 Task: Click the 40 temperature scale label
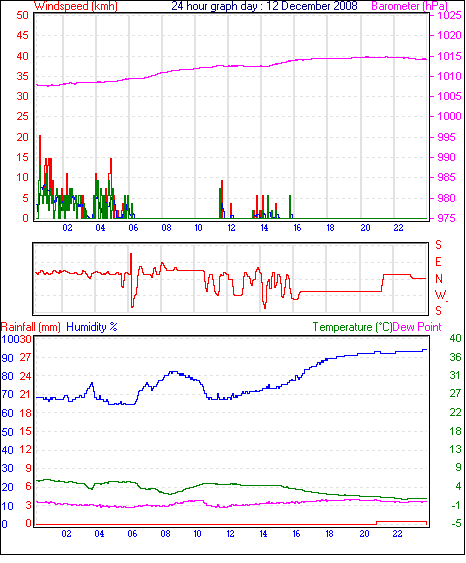coord(455,338)
